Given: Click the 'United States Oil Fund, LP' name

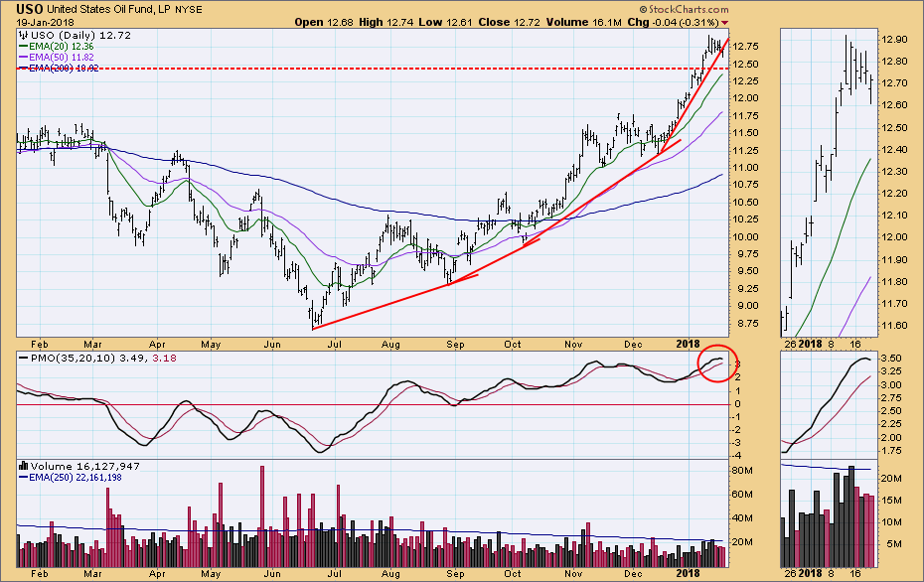Looking at the screenshot, I should click(109, 9).
